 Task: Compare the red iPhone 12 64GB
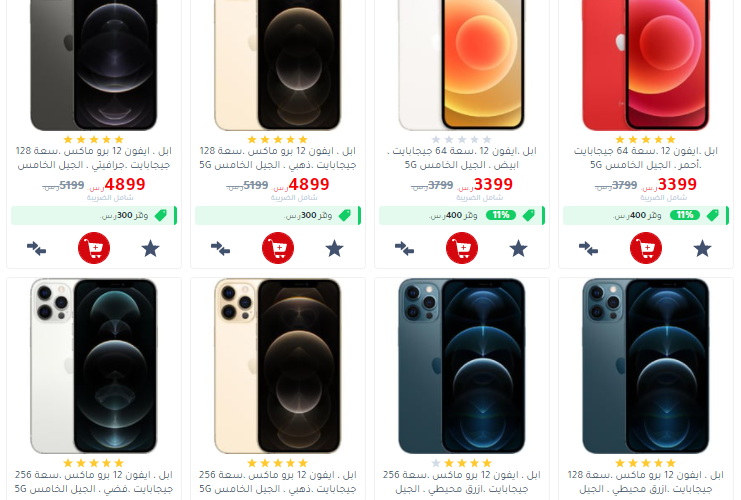pyautogui.click(x=588, y=248)
